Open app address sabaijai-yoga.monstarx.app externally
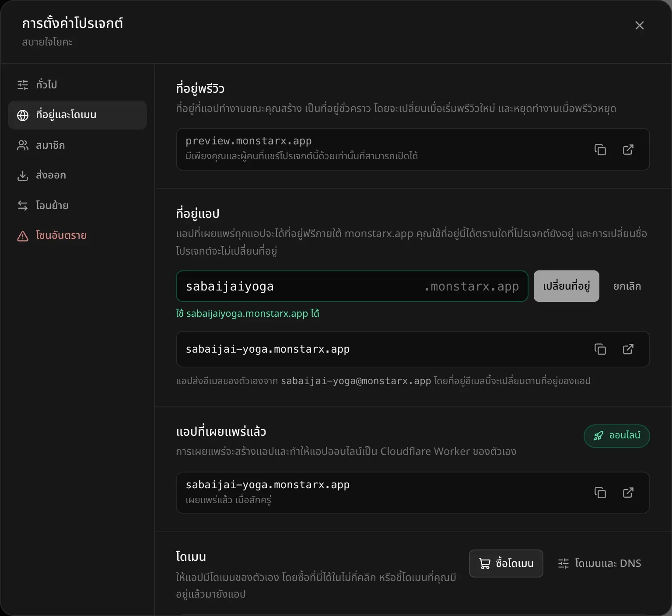 628,349
